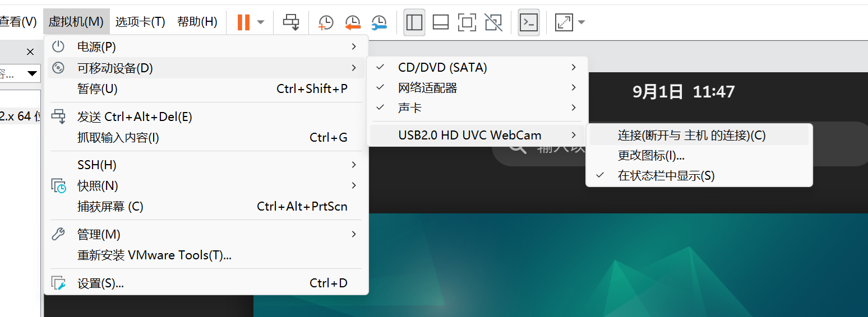The width and height of the screenshot is (868, 317).
Task: Enter full screen mode from toolbar
Action: coord(467,22)
